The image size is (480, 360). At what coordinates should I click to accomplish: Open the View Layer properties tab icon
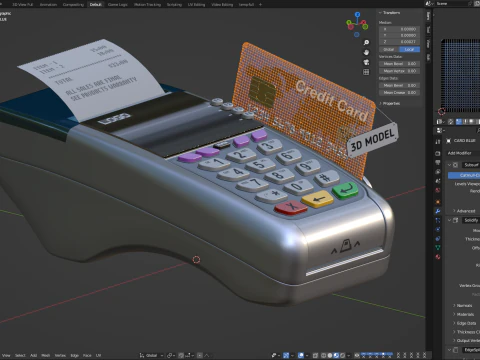tap(438, 172)
